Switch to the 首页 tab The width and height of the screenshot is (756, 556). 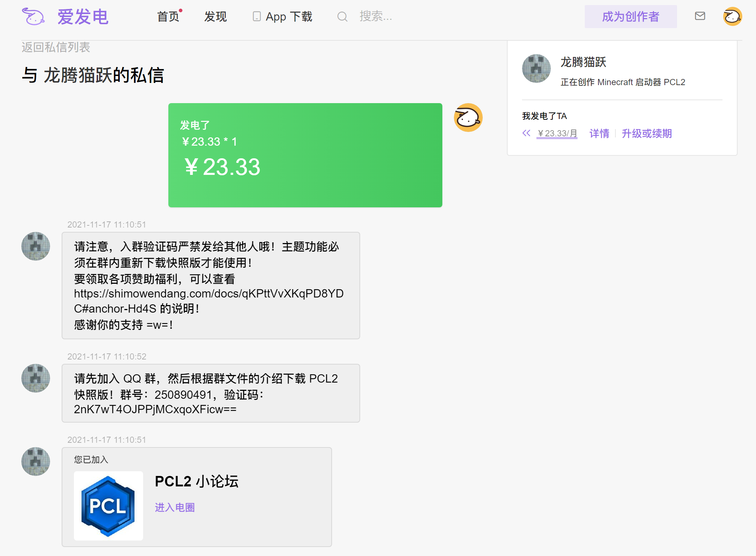click(x=168, y=17)
